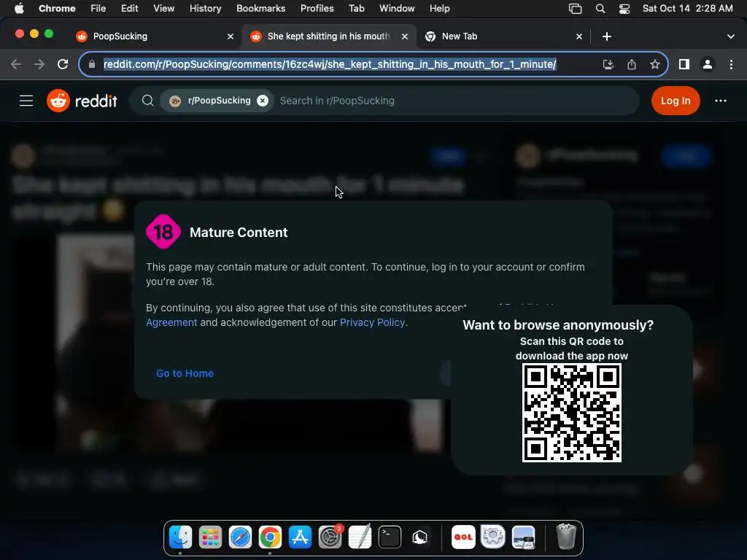Open the App Store from the dock

coord(300,537)
